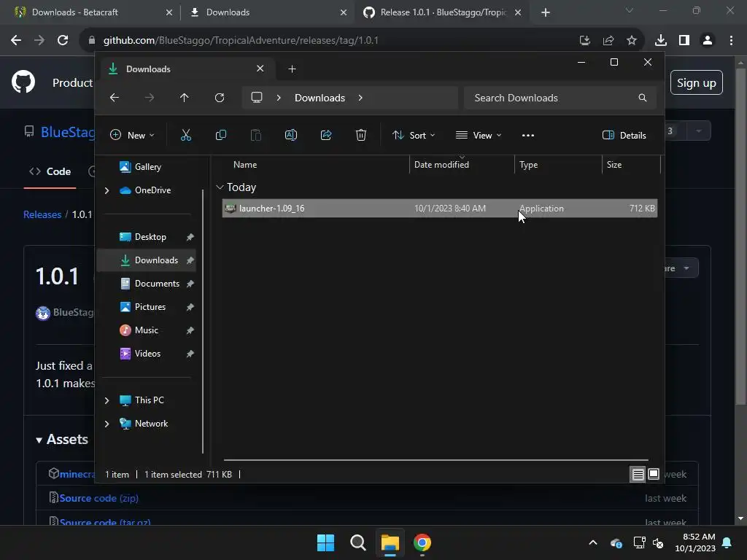Download Source code (zip)

[98, 498]
